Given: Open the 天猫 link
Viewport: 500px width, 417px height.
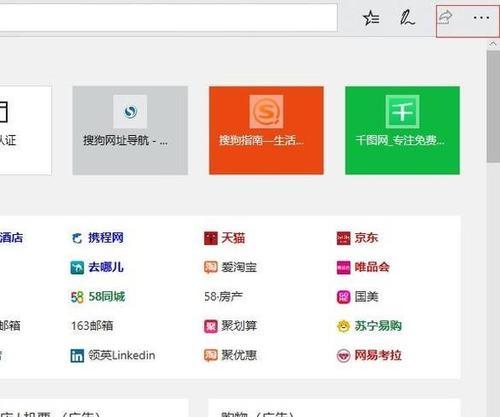Looking at the screenshot, I should 233,238.
